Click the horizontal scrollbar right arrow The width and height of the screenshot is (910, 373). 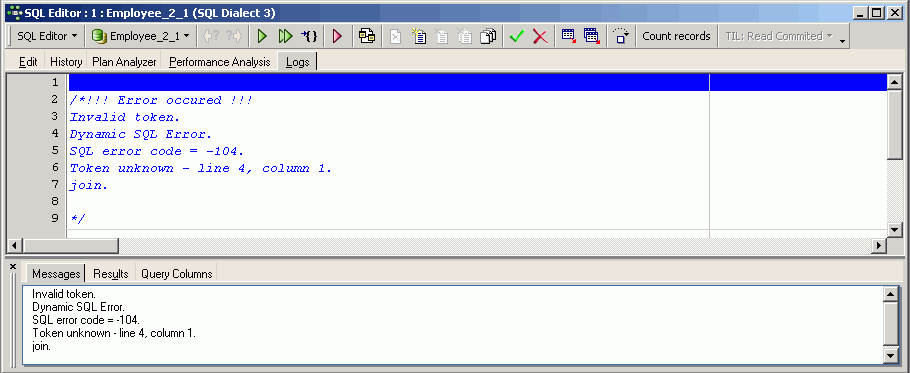(879, 245)
